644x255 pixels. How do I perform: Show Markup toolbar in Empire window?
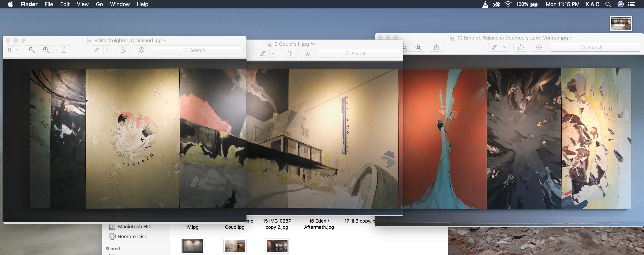[539, 47]
